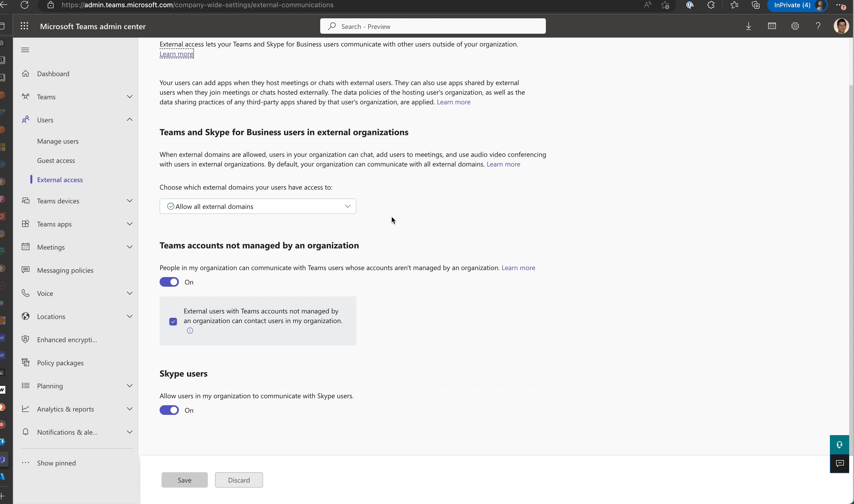854x504 pixels.
Task: Click Learn more link under External access
Action: pyautogui.click(x=176, y=54)
